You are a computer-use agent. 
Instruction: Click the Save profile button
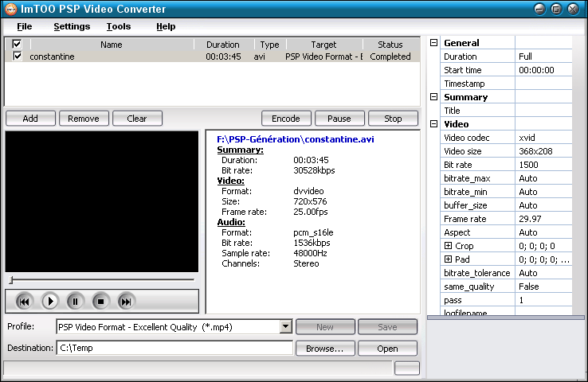click(x=387, y=327)
